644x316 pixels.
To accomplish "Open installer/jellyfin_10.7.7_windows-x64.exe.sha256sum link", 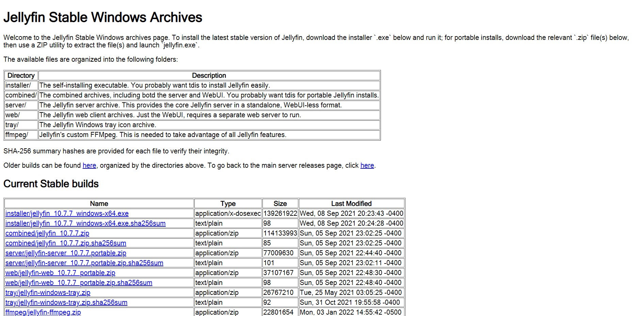I will (x=85, y=223).
